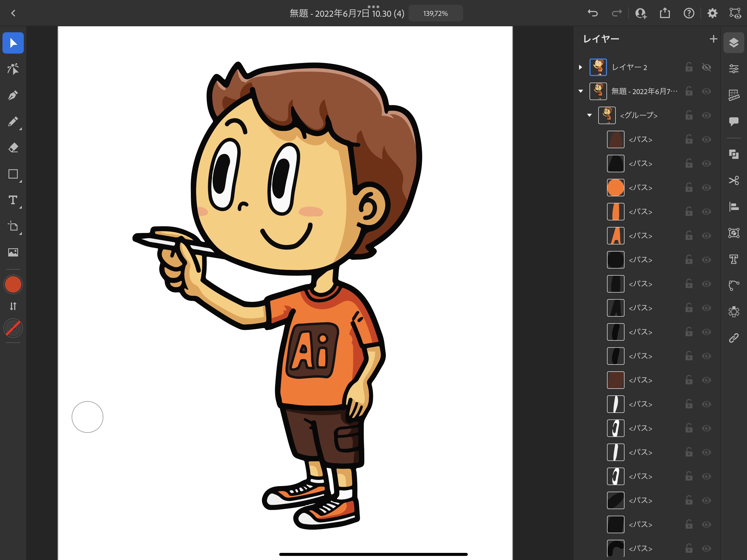Click the Place image tool
This screenshot has width=747, height=560.
click(x=13, y=252)
